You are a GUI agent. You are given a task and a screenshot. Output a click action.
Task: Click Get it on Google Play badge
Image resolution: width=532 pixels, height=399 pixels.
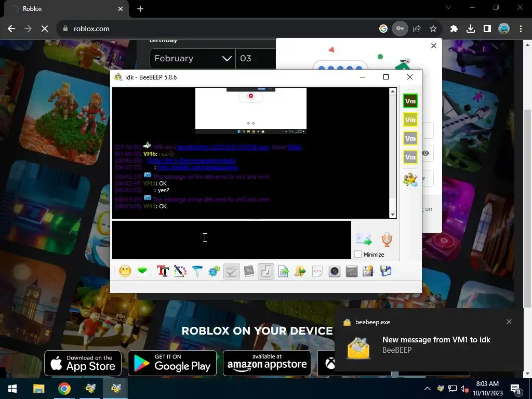(172, 363)
